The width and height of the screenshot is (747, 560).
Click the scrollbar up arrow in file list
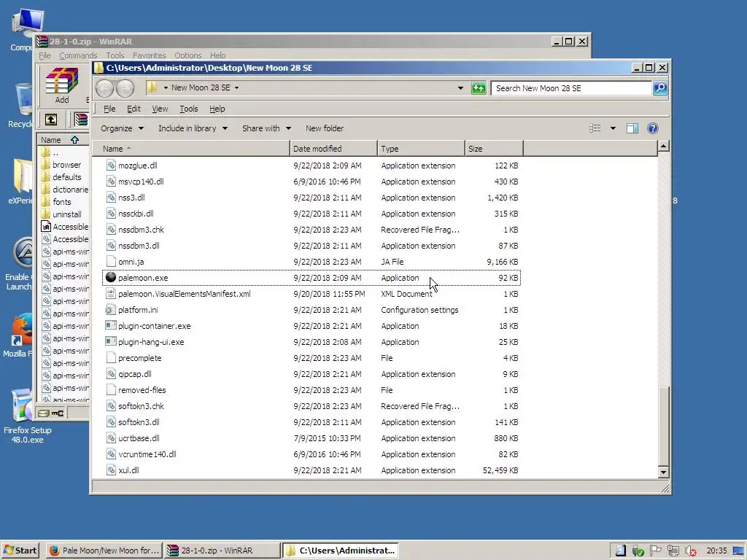[663, 146]
